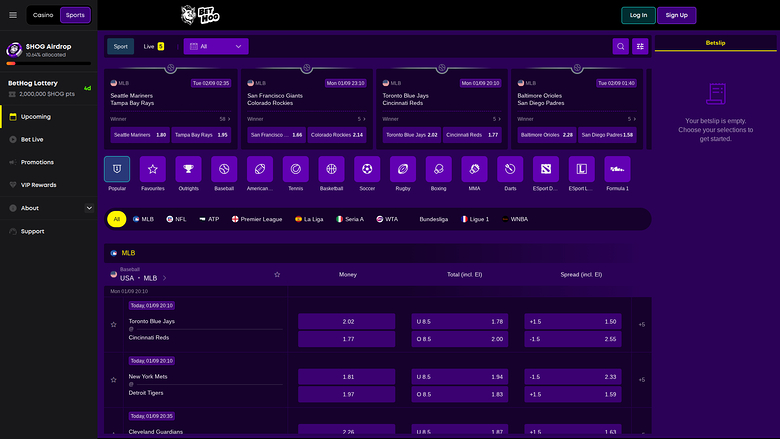Expand +5 markets for Toronto Blue Jays game

tap(642, 325)
